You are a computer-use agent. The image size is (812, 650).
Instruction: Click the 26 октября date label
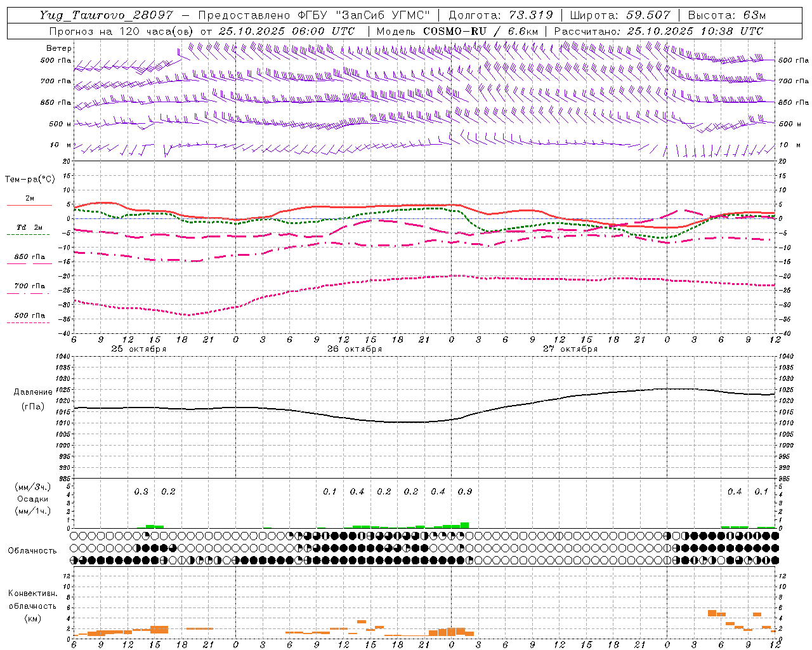click(x=354, y=348)
